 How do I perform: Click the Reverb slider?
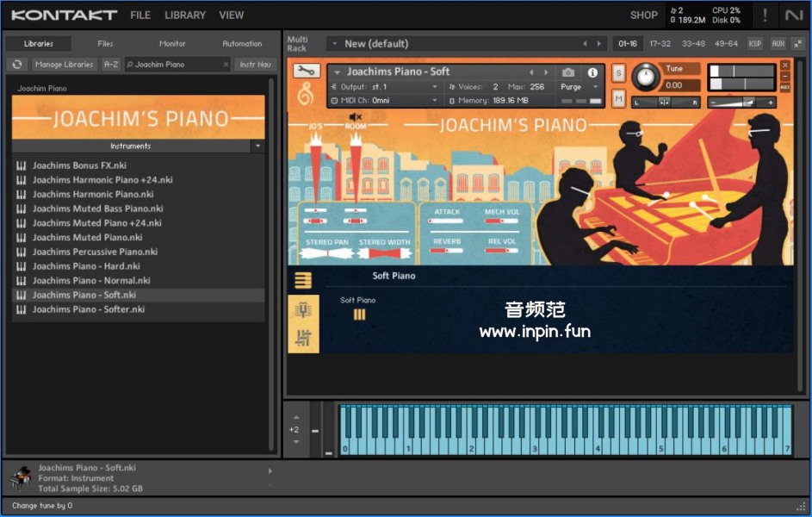(x=446, y=251)
